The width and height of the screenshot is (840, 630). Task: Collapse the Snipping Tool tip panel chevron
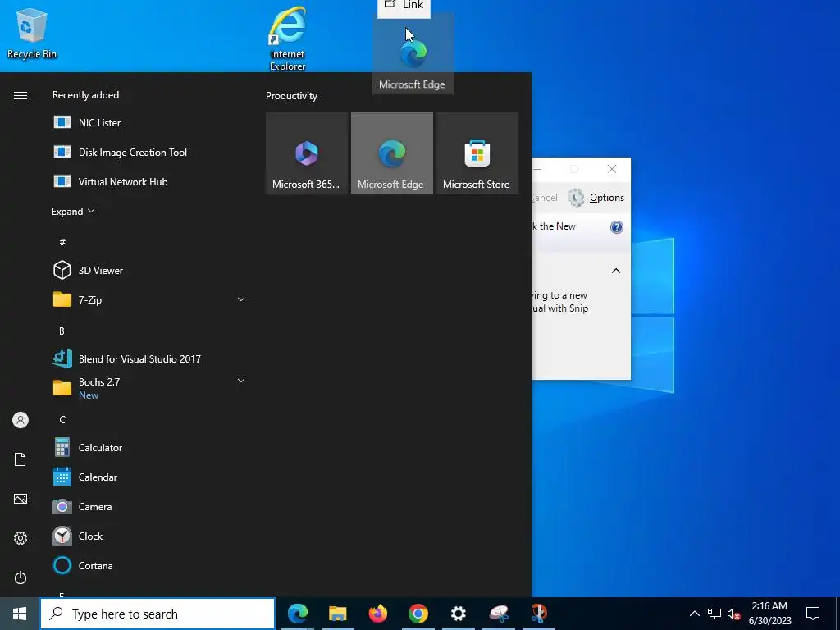[616, 271]
